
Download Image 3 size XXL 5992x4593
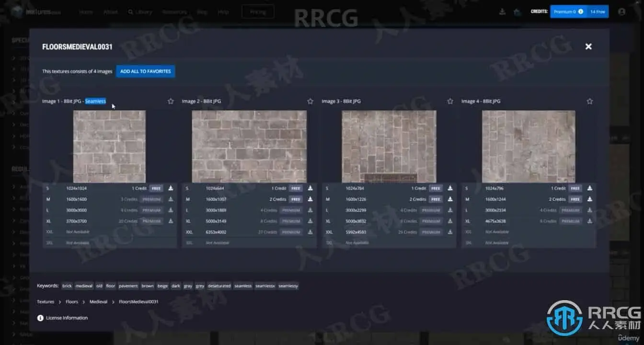click(450, 232)
